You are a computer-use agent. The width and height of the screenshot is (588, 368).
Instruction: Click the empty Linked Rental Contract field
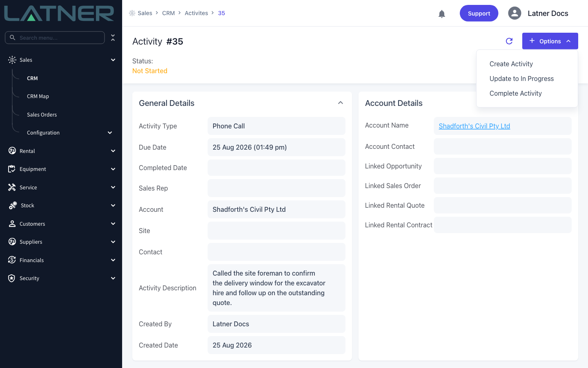click(503, 225)
